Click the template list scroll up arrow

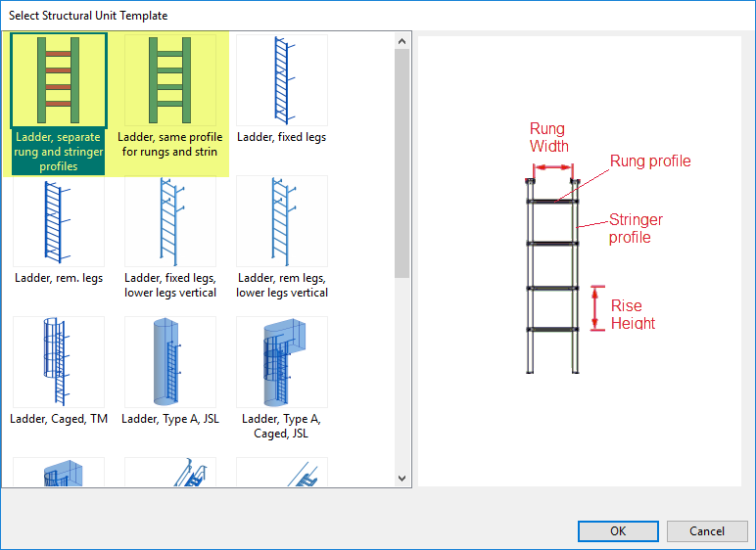coord(402,41)
